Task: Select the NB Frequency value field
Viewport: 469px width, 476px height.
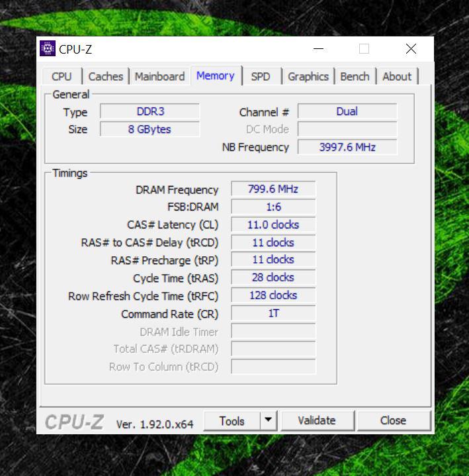Action: 347,147
